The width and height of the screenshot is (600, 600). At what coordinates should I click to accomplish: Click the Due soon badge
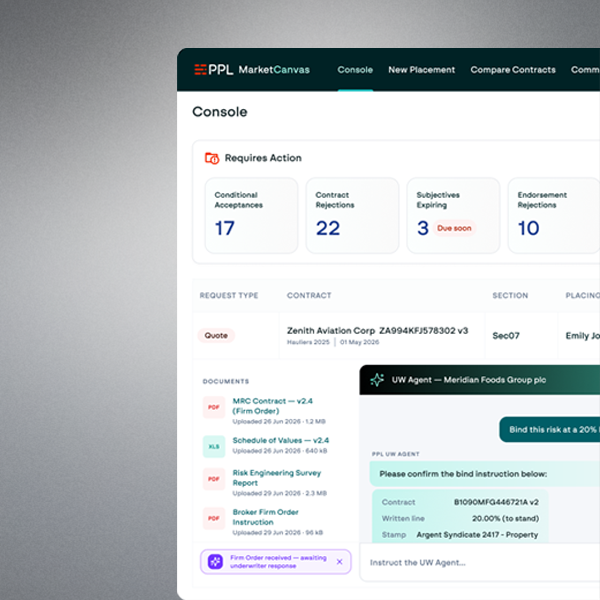pos(454,228)
